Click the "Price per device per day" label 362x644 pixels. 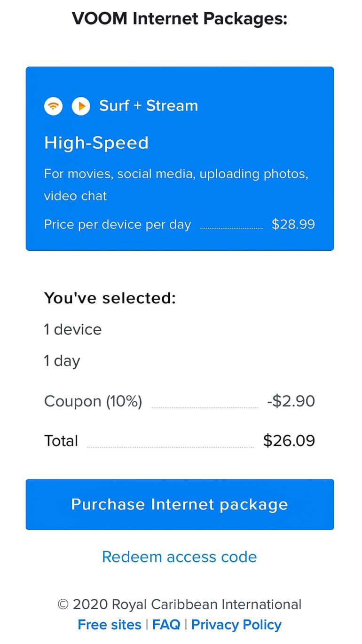118,224
